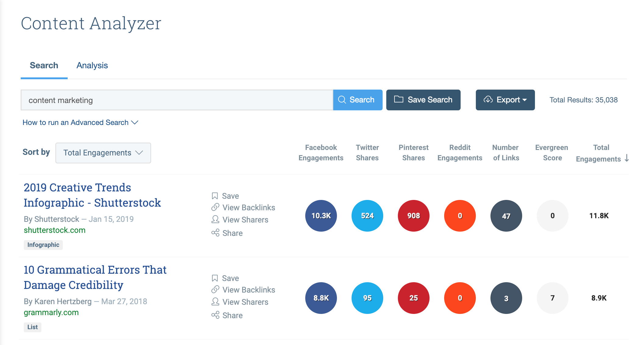The height and width of the screenshot is (345, 644).
Task: Select the Search tab
Action: [x=44, y=66]
